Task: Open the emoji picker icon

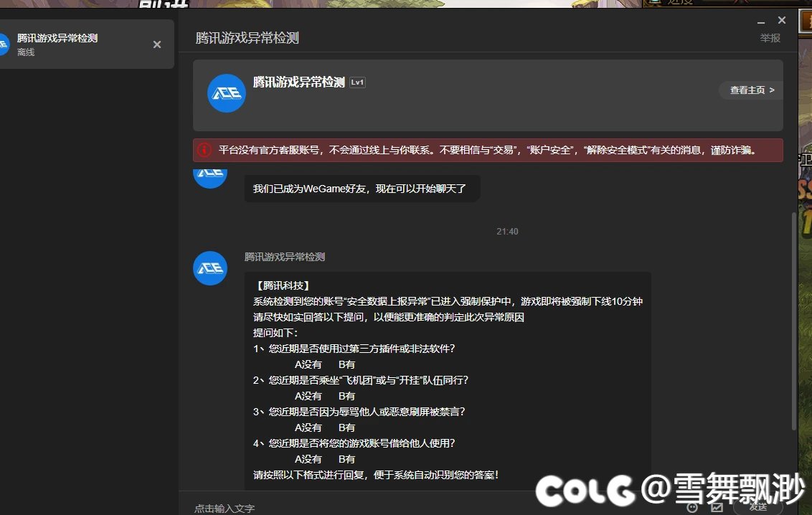Action: click(692, 507)
